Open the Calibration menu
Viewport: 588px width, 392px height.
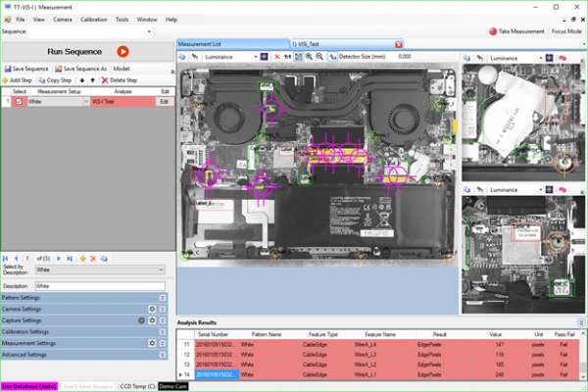tap(93, 19)
